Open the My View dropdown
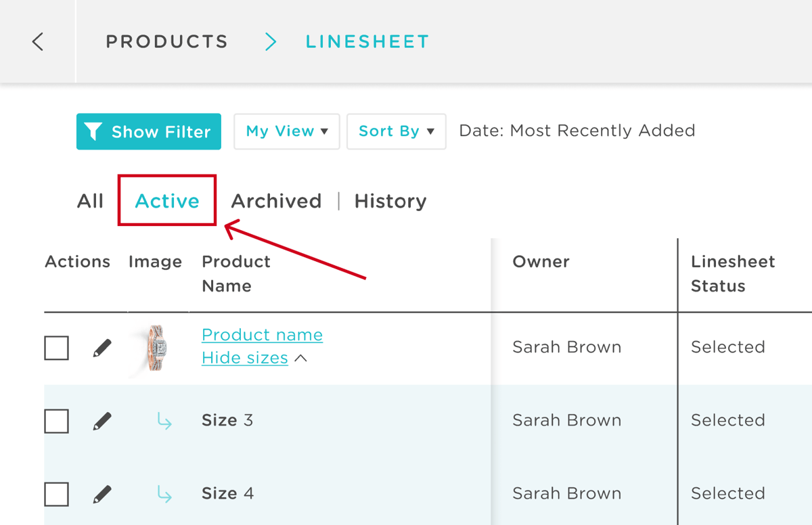812x525 pixels. [286, 131]
